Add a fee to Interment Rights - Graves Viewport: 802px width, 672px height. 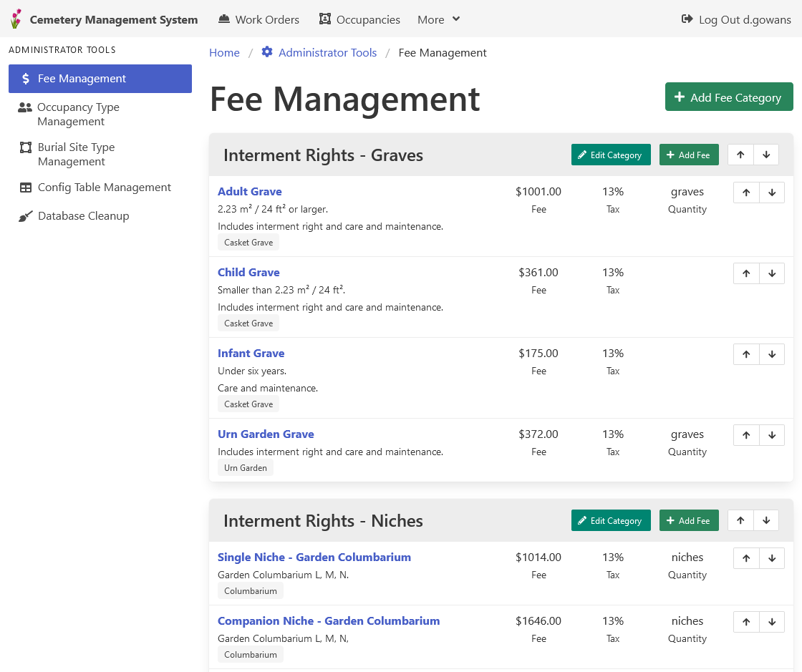688,155
